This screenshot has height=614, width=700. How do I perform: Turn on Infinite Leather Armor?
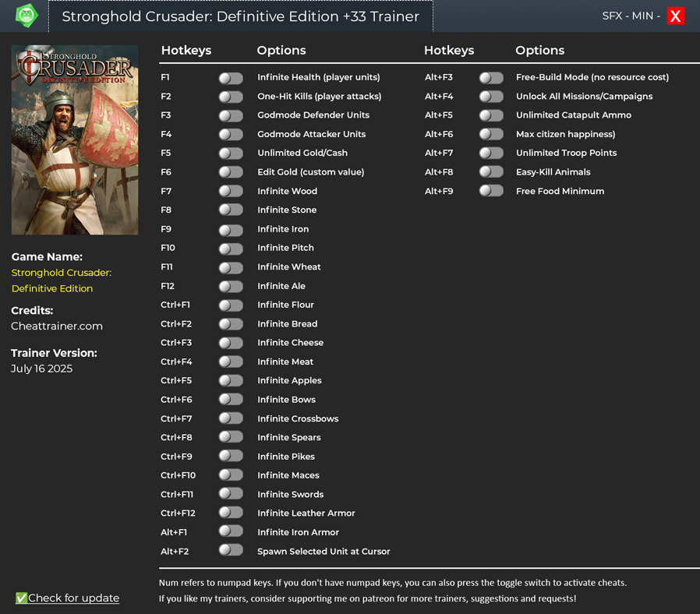(231, 513)
